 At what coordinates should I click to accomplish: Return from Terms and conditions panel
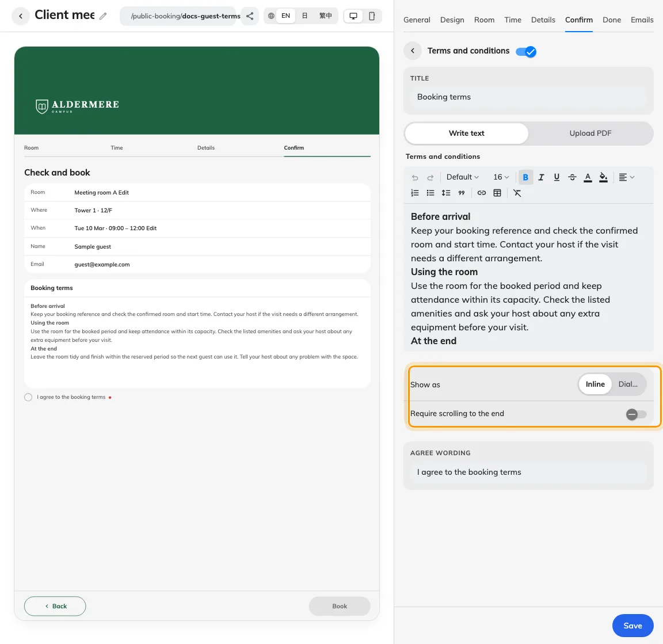click(413, 51)
